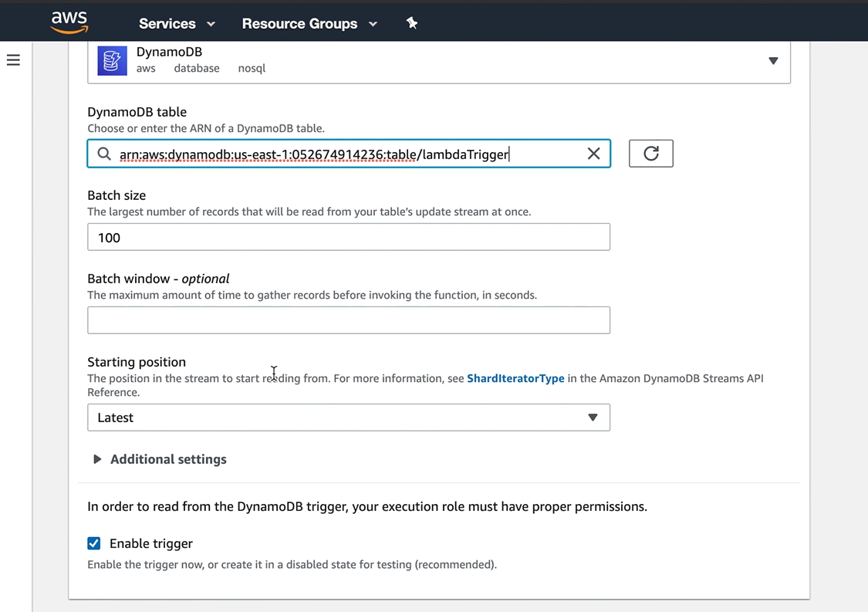Screen dimensions: 868x612
Task: Click the DynamoDB table ARN text
Action: click(314, 154)
